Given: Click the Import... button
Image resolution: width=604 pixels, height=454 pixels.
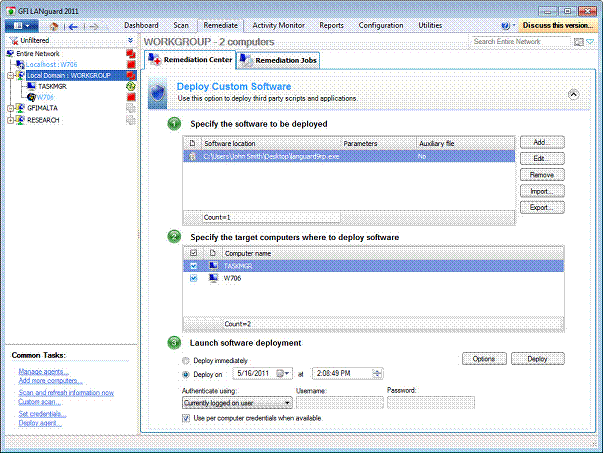Looking at the screenshot, I should click(542, 191).
